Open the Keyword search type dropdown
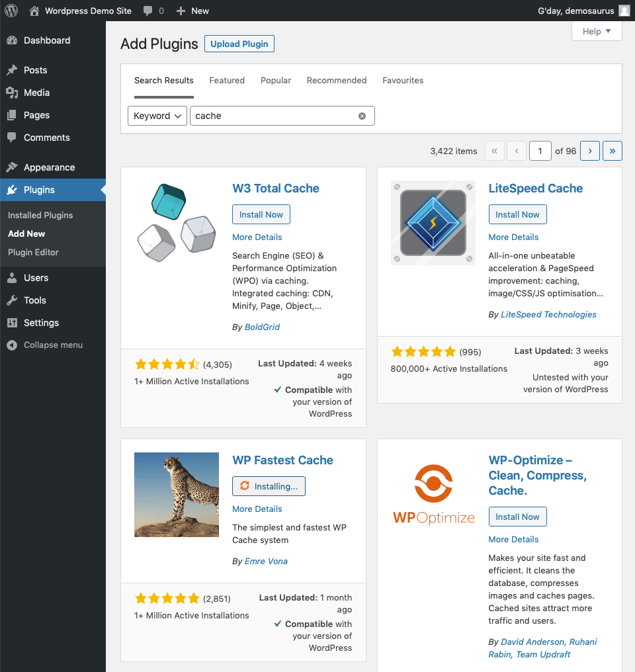Image resolution: width=635 pixels, height=672 pixels. [x=157, y=116]
